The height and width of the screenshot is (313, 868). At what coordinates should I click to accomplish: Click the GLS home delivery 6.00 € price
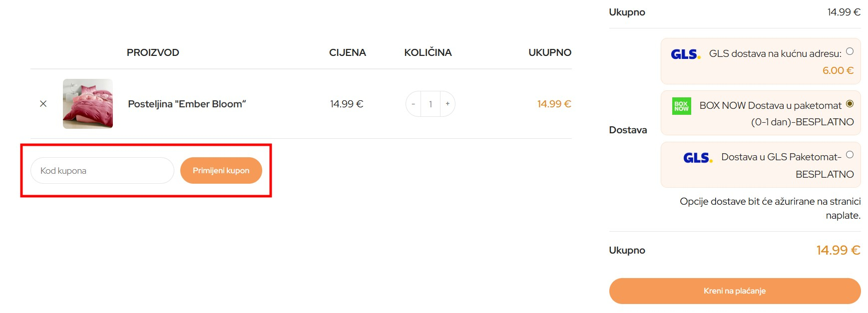(x=838, y=70)
